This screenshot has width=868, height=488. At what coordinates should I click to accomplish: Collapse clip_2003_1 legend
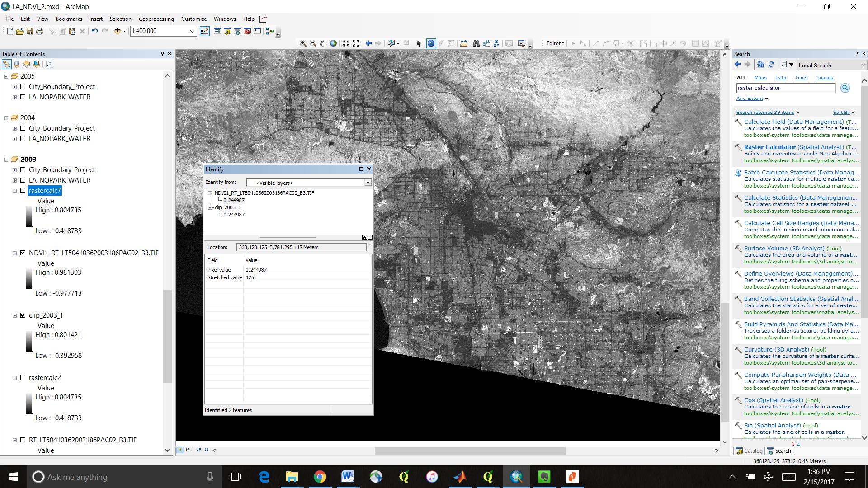click(x=14, y=315)
